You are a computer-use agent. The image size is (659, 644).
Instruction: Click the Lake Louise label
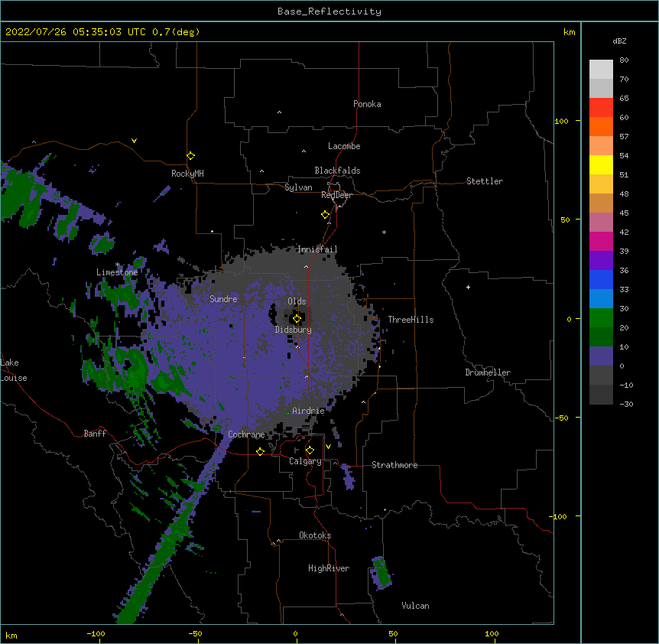14,370
